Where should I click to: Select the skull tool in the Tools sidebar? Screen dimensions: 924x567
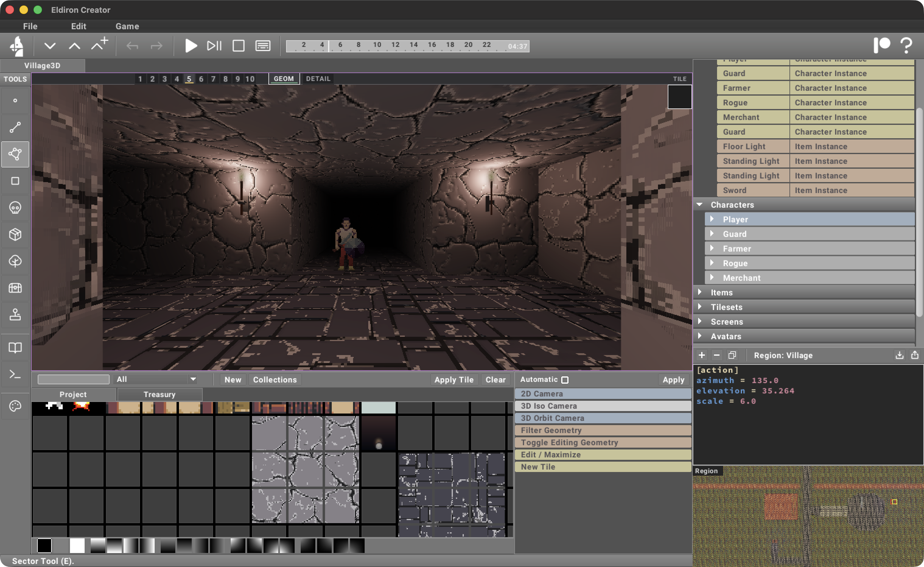tap(15, 207)
